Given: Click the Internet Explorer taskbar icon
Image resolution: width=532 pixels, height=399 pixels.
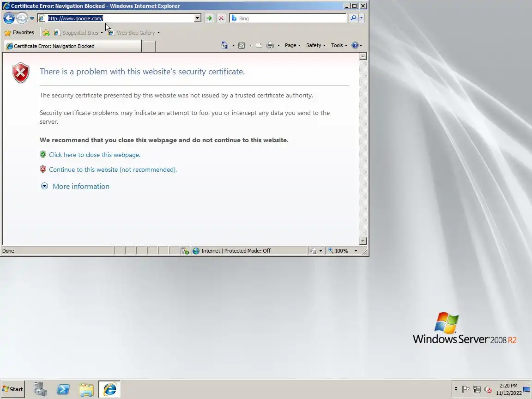Looking at the screenshot, I should click(109, 389).
